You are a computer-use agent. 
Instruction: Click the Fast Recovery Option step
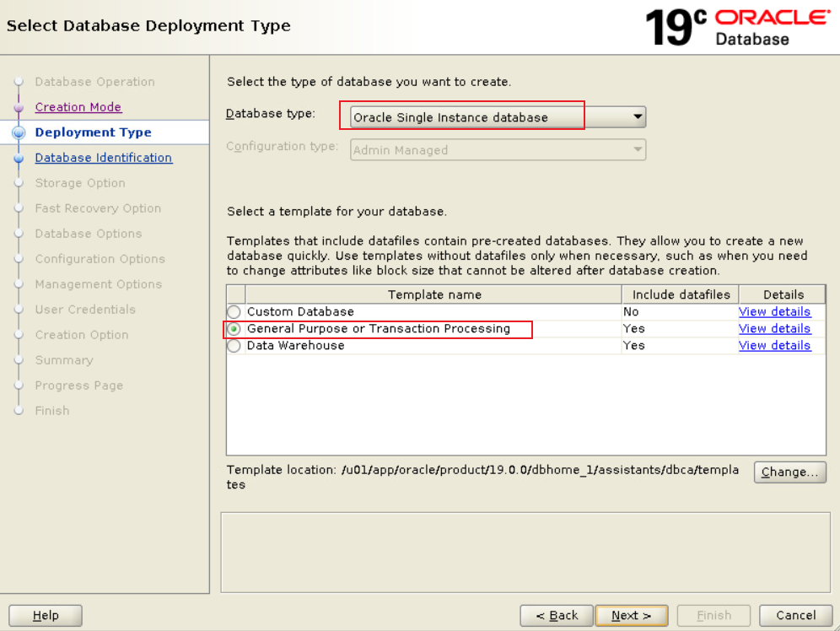pos(98,208)
